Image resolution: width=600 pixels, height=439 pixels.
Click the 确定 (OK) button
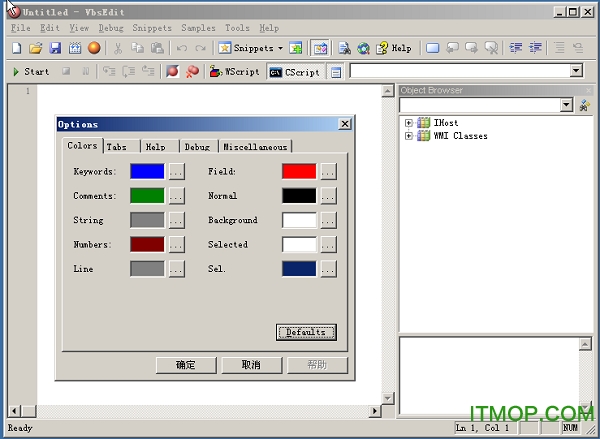tap(186, 365)
